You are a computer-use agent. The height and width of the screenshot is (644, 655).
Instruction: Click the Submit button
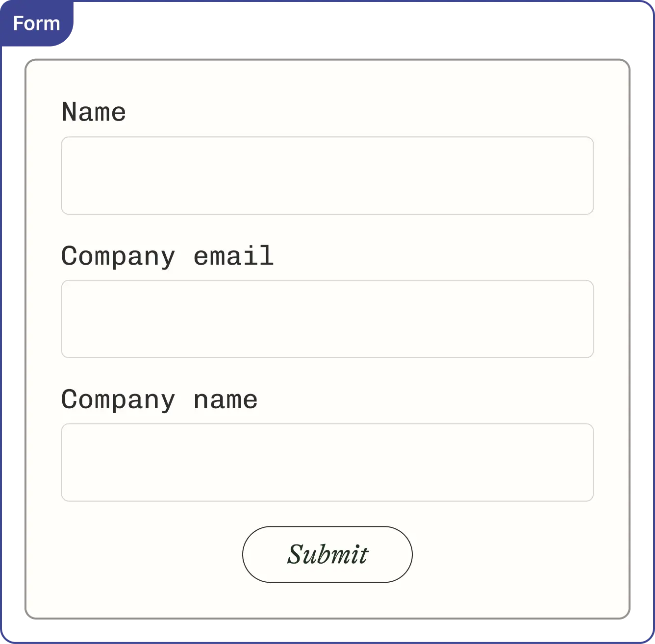[327, 554]
